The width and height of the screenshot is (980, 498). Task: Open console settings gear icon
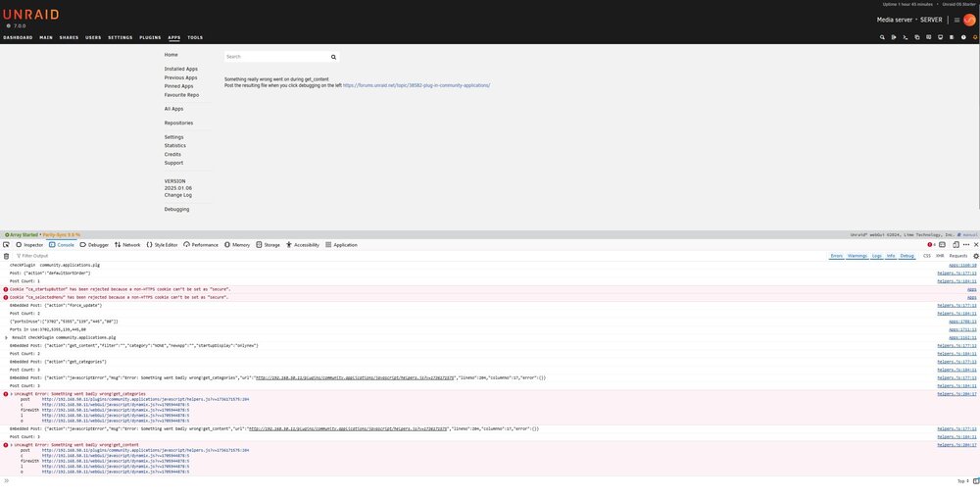[976, 256]
